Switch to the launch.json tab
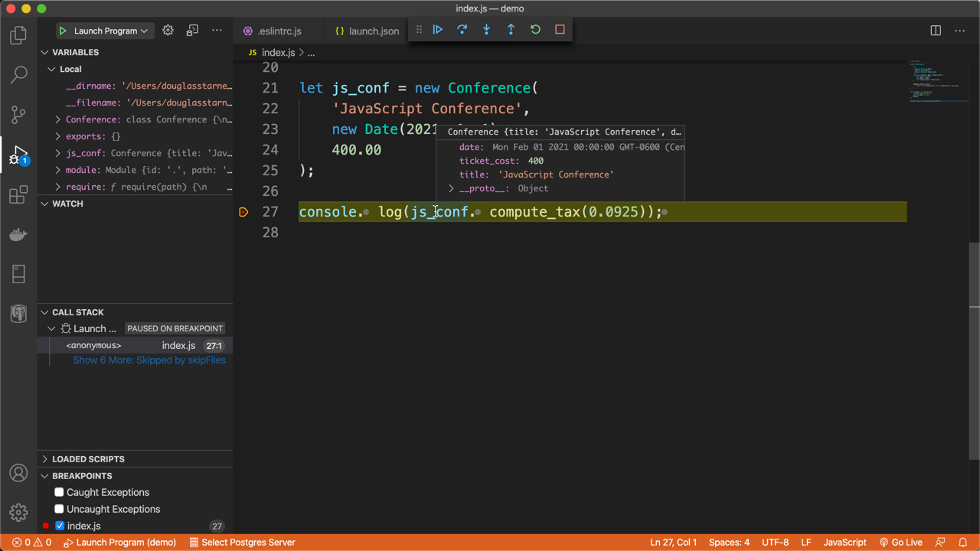Screen dimensions: 980x551 click(x=367, y=31)
